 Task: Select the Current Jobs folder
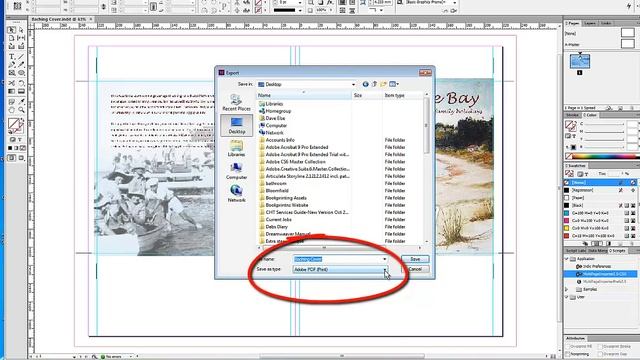(x=278, y=220)
